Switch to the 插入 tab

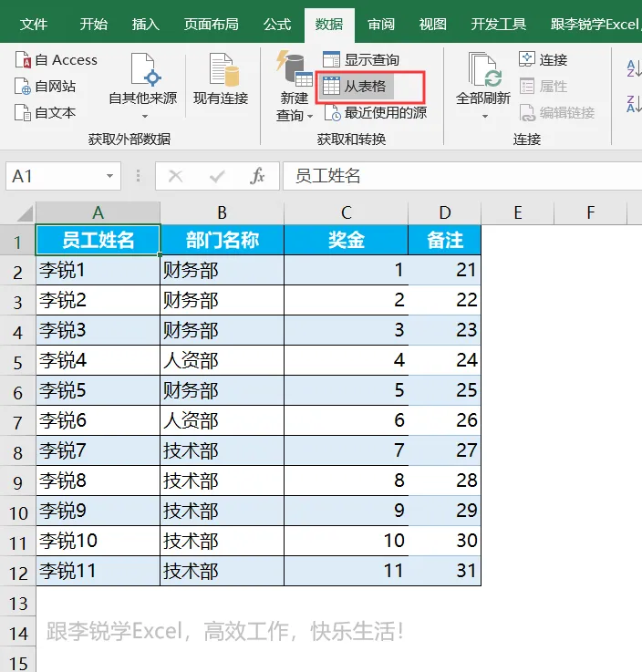point(145,25)
